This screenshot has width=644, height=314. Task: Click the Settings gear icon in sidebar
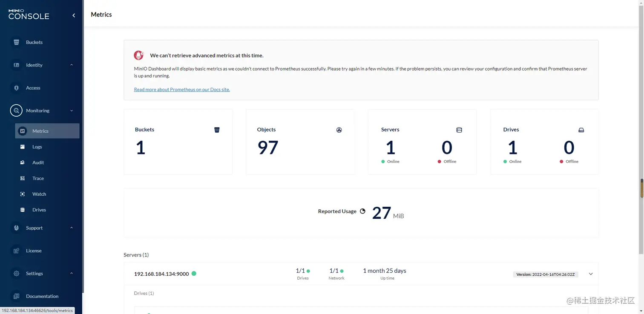17,274
